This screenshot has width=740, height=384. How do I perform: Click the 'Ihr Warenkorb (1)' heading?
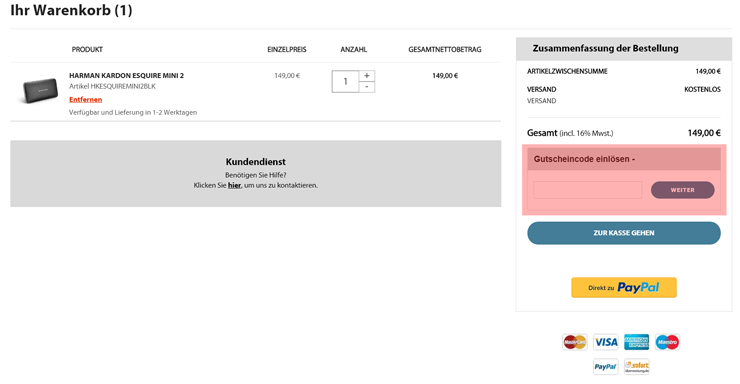tap(71, 10)
